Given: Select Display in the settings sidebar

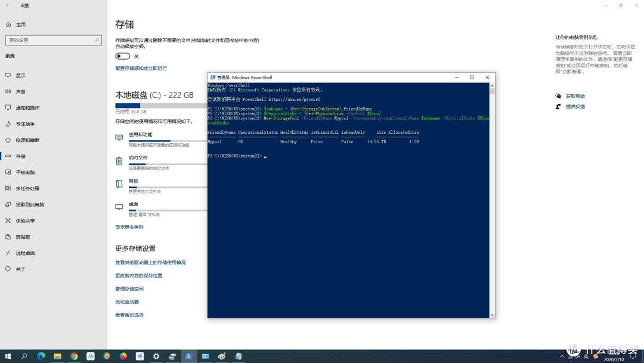Looking at the screenshot, I should coord(9,75).
